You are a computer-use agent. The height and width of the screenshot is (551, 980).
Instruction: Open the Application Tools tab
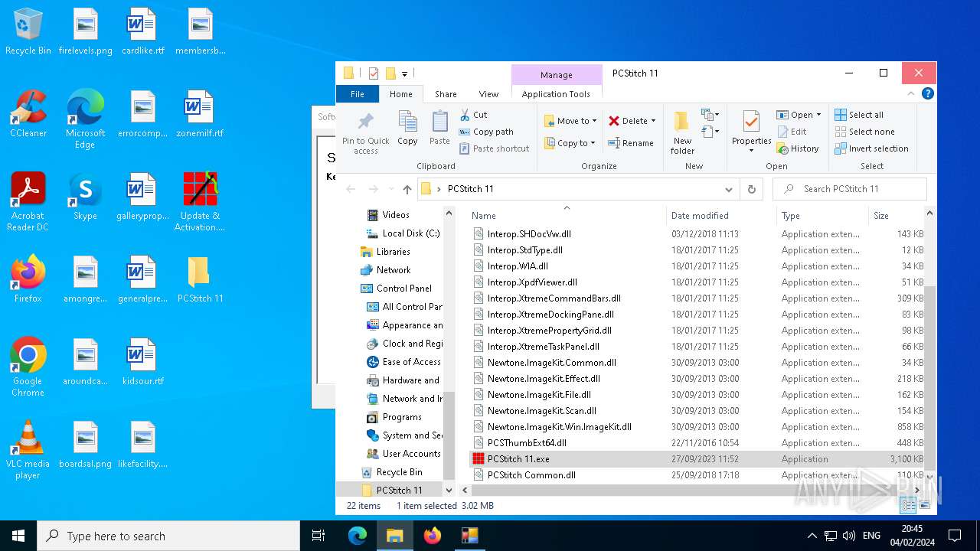click(556, 94)
